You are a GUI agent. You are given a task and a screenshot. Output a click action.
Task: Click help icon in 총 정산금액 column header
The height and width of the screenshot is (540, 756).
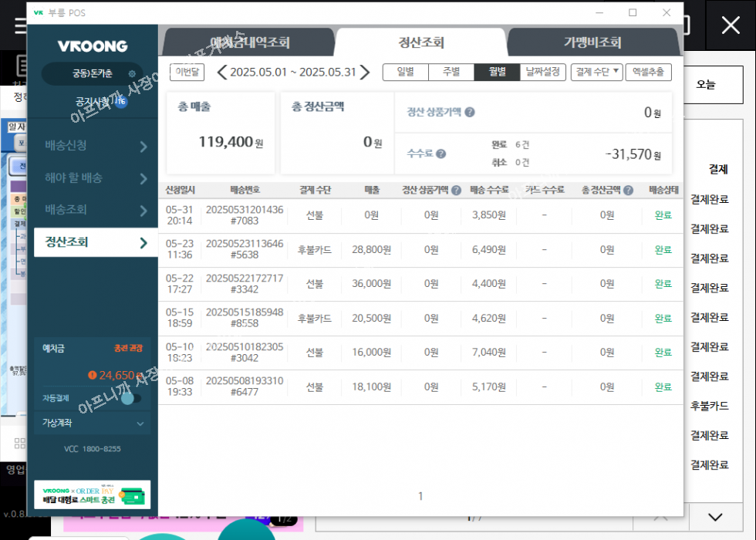pyautogui.click(x=629, y=191)
